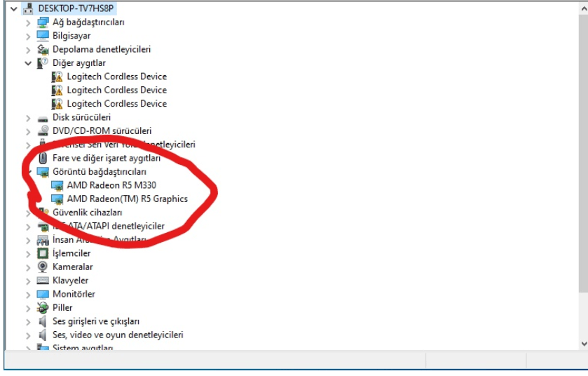Image resolution: width=588 pixels, height=376 pixels.
Task: Click the vertical scrollbar thumb
Action: click(584, 154)
